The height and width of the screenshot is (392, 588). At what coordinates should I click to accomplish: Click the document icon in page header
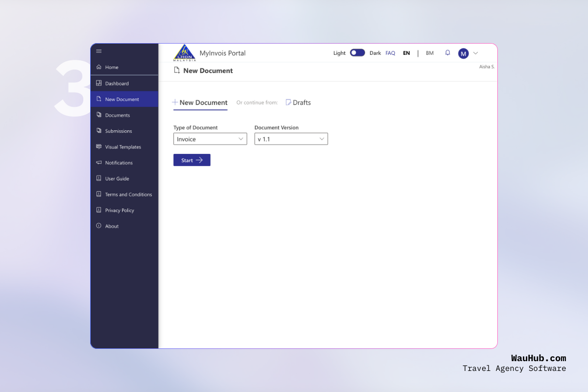click(177, 71)
